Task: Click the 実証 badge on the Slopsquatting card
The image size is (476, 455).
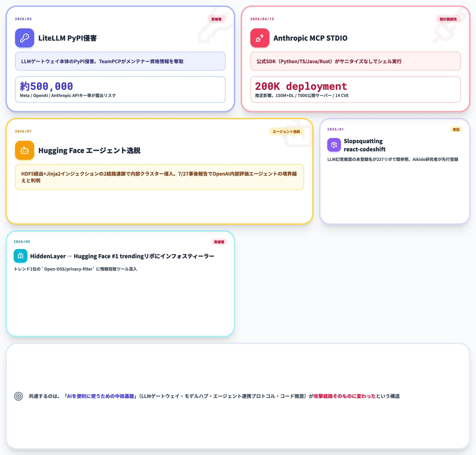Action: [x=456, y=129]
